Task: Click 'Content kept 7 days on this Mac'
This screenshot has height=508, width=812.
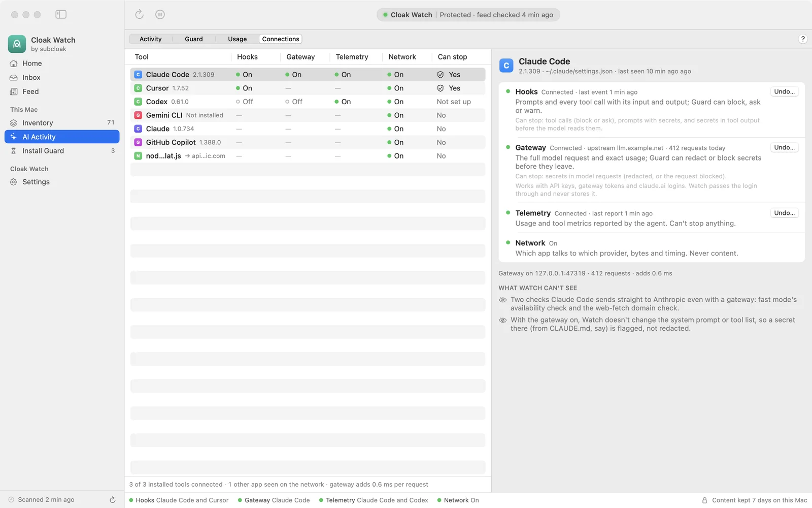Action: coord(759,500)
